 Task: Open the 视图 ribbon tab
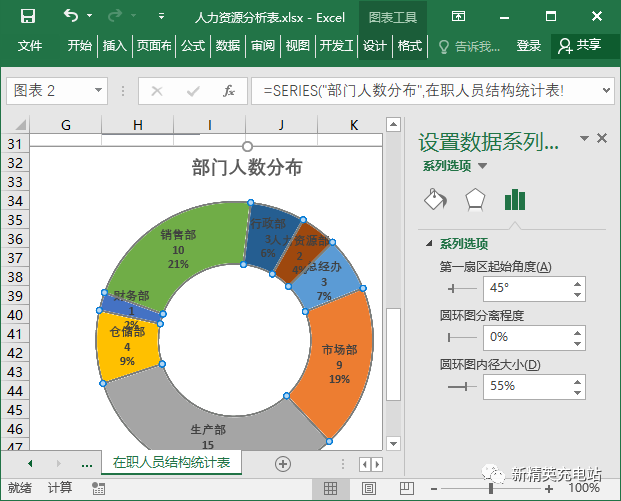tap(297, 46)
